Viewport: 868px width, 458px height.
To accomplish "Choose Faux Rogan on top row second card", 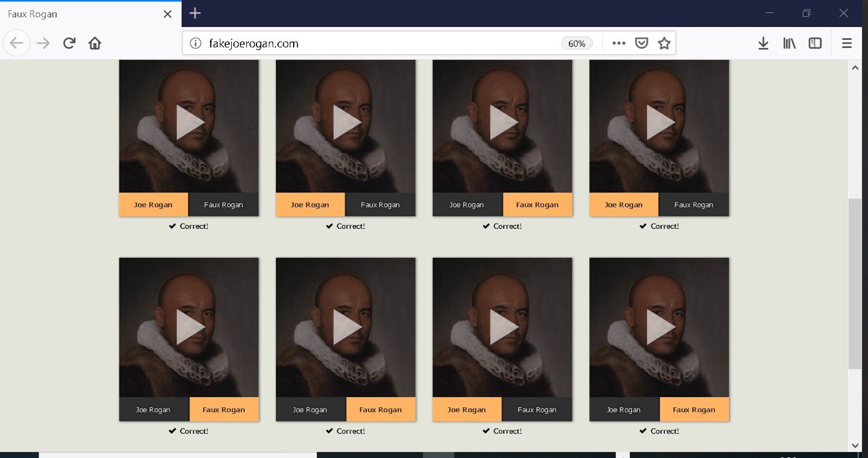I will point(380,205).
